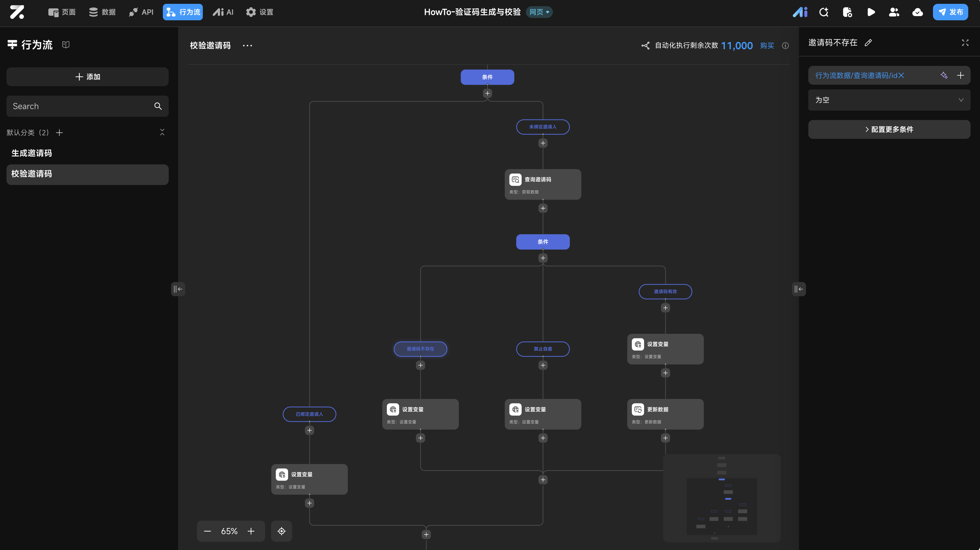Click the preview play icon
980x550 pixels.
(x=871, y=12)
